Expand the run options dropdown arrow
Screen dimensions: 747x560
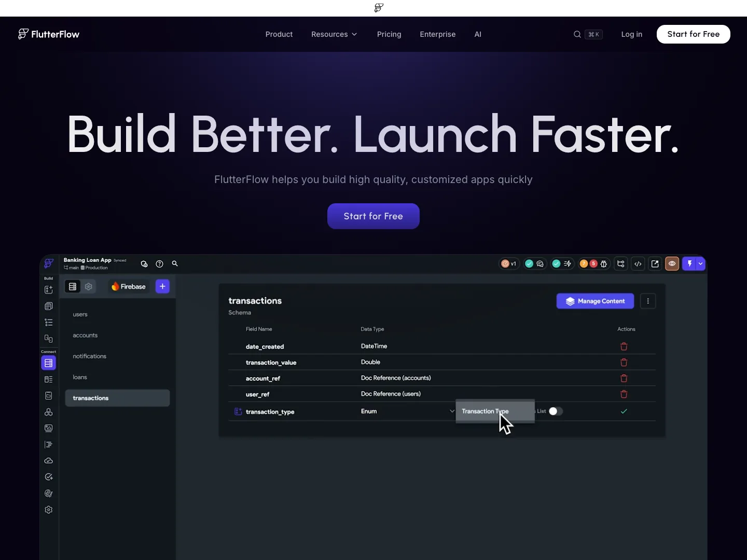(701, 264)
